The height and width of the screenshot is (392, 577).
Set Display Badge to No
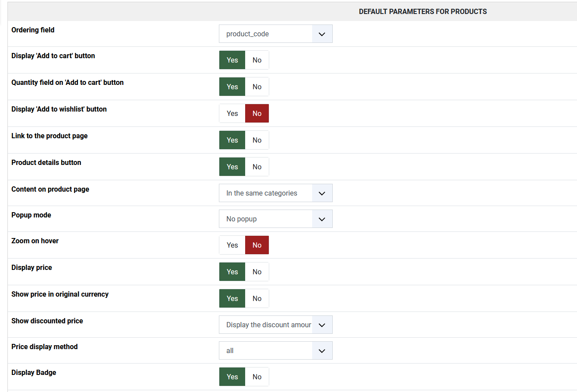(x=257, y=377)
